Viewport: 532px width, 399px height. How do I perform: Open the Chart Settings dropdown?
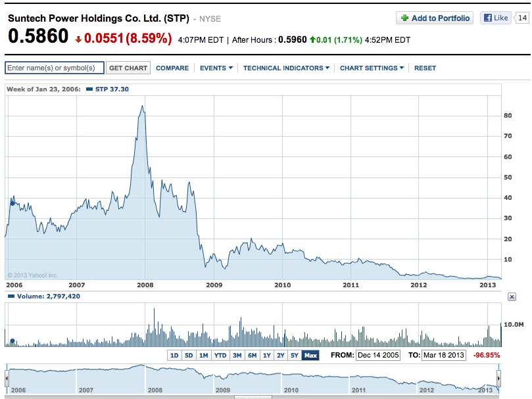point(372,68)
